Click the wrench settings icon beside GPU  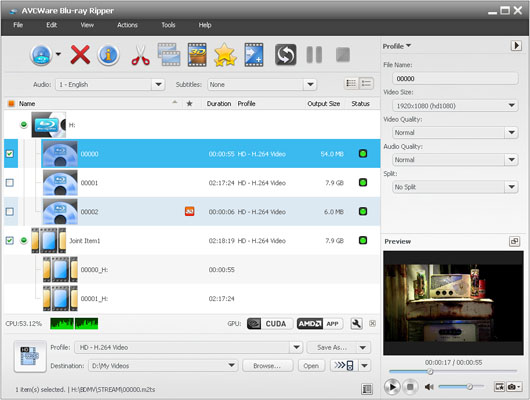(356, 324)
